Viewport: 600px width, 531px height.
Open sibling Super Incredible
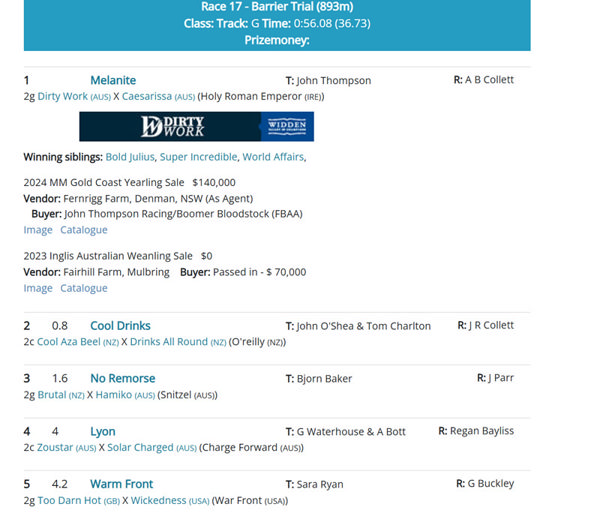pos(198,157)
